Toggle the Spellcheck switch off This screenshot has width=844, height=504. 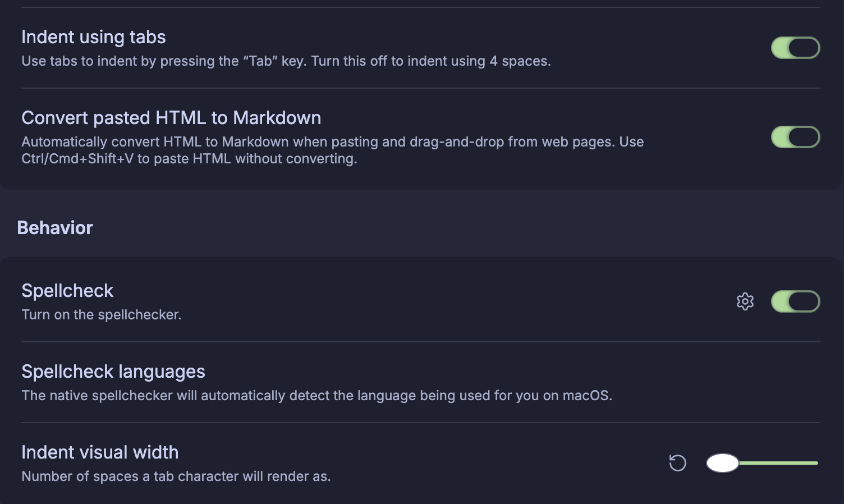tap(795, 301)
